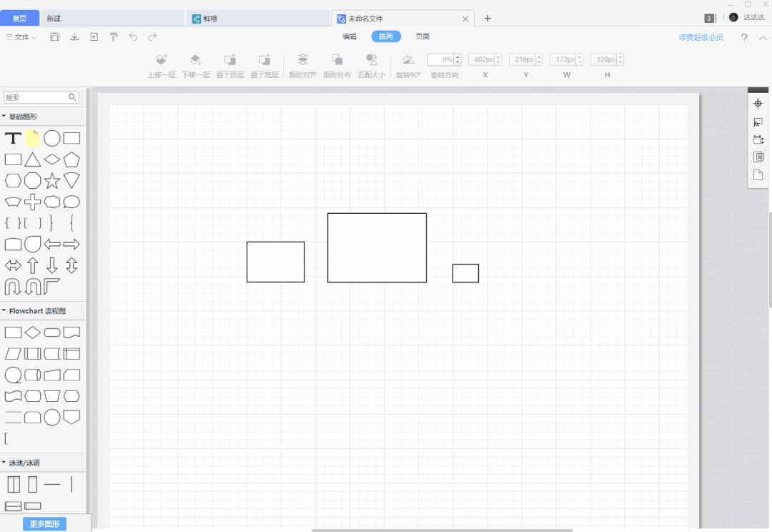
Task: Collapse the 基础图形 section
Action: 4,117
